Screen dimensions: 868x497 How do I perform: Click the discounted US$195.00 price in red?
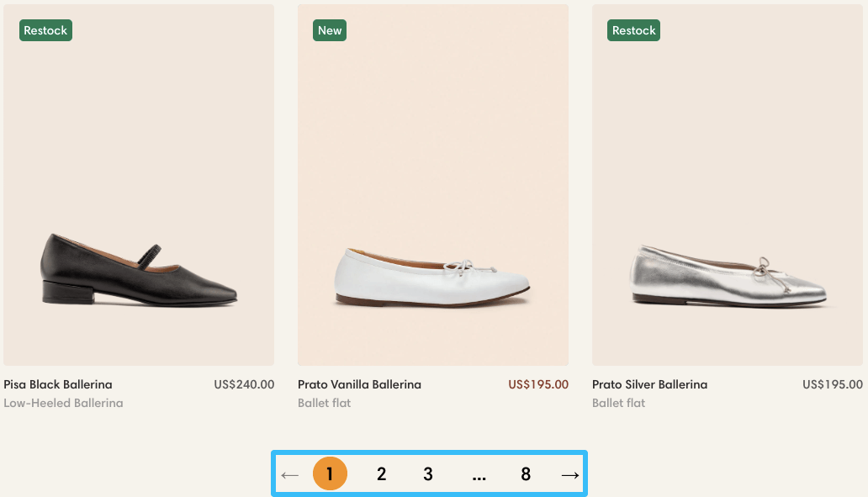click(537, 384)
